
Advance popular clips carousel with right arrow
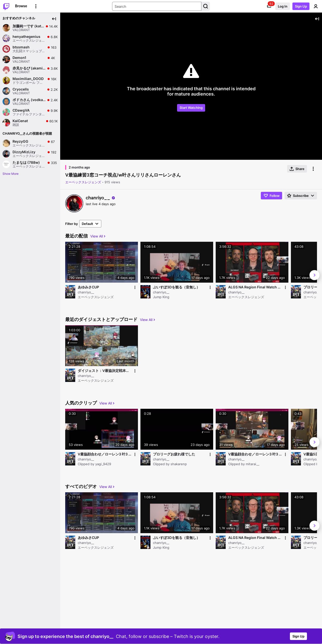(314, 442)
